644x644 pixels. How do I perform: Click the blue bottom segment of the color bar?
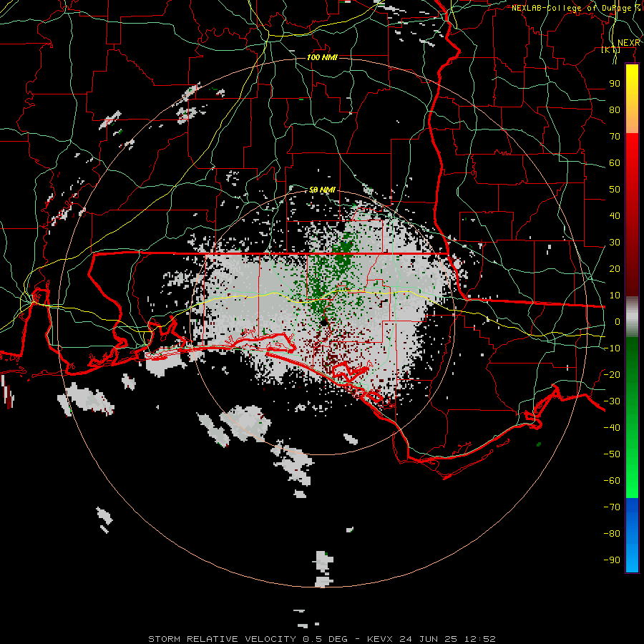632,535
